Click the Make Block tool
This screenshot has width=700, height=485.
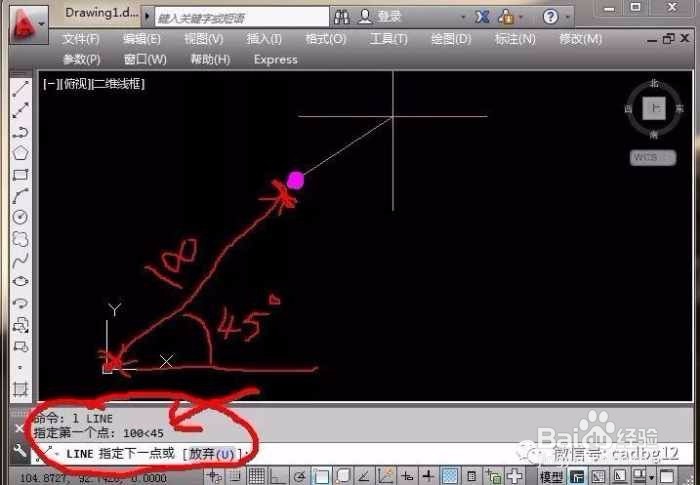pyautogui.click(x=21, y=347)
